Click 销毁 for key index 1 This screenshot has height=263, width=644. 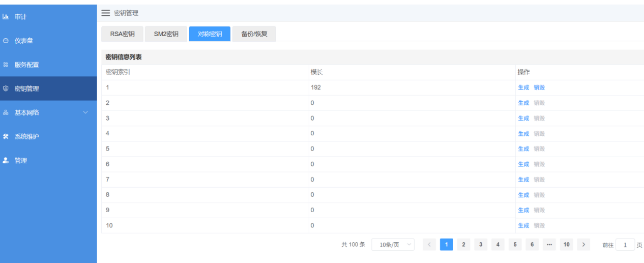539,87
